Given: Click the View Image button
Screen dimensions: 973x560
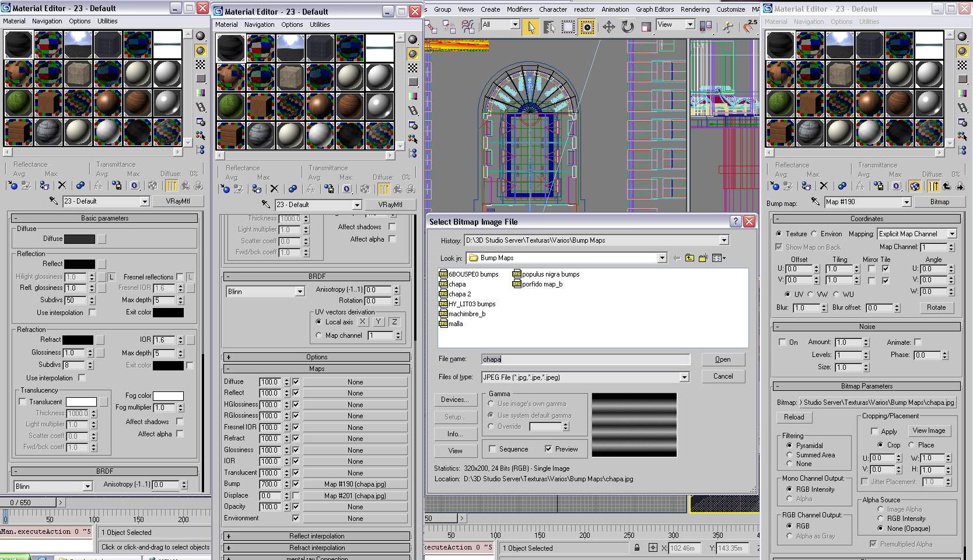Looking at the screenshot, I should (x=929, y=430).
